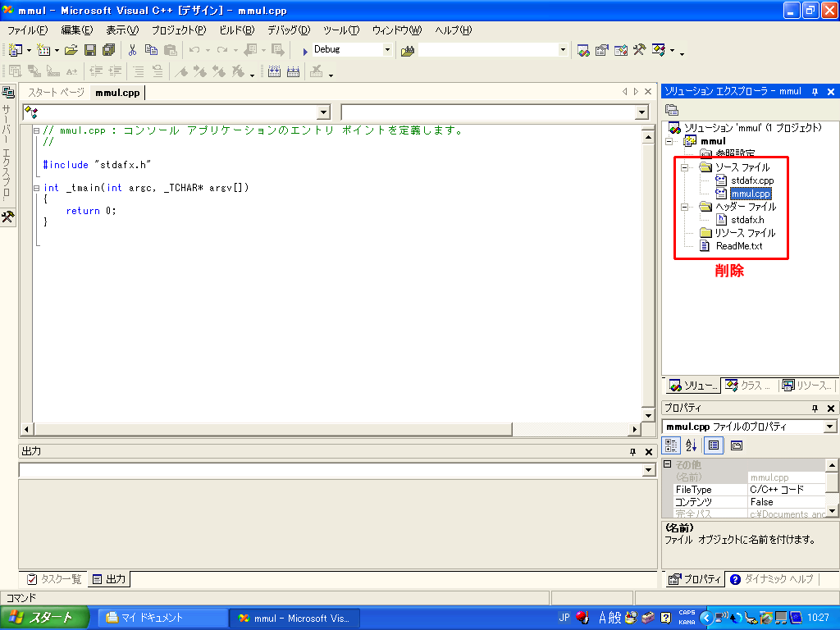Open the プロジェクト(P) menu
Screen dimensions: 840x630
point(178,30)
